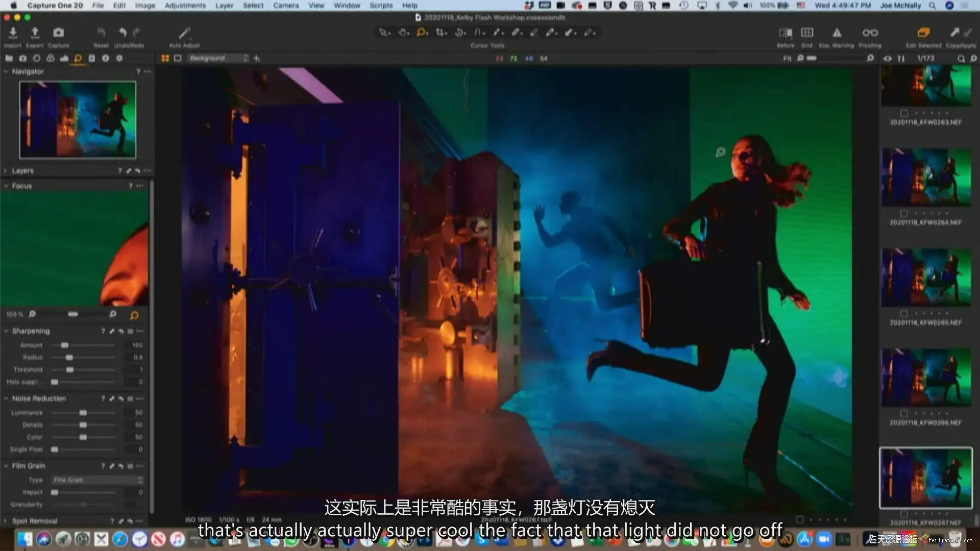Click the Reset adjustments icon

pyautogui.click(x=101, y=33)
